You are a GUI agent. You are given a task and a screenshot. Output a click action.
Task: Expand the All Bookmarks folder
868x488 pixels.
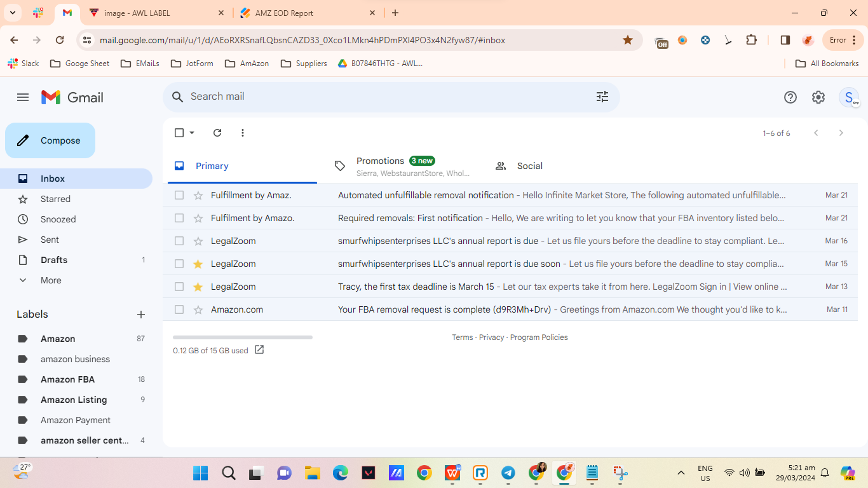[827, 64]
